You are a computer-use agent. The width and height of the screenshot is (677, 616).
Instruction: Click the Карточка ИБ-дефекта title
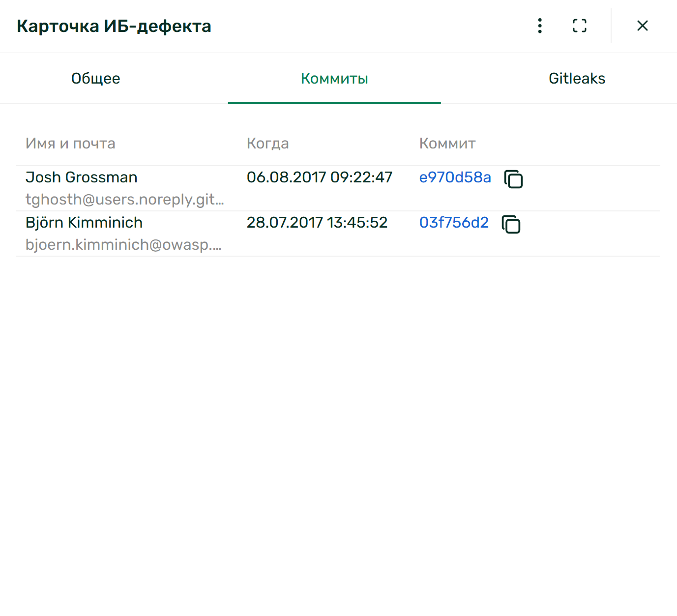(x=114, y=26)
